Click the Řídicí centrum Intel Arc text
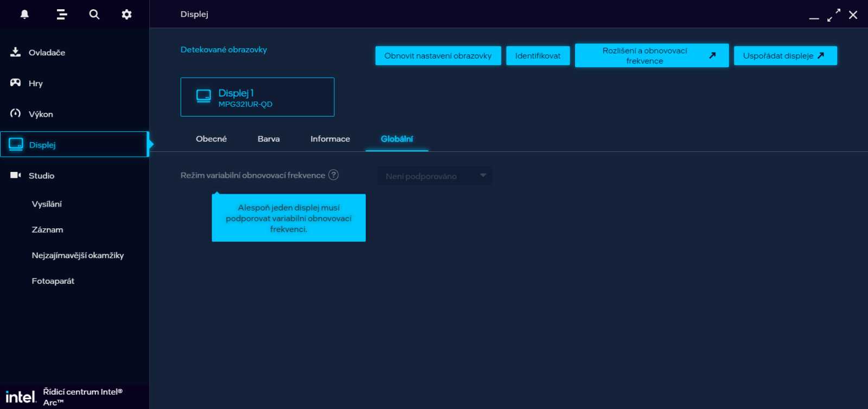 pos(83,397)
